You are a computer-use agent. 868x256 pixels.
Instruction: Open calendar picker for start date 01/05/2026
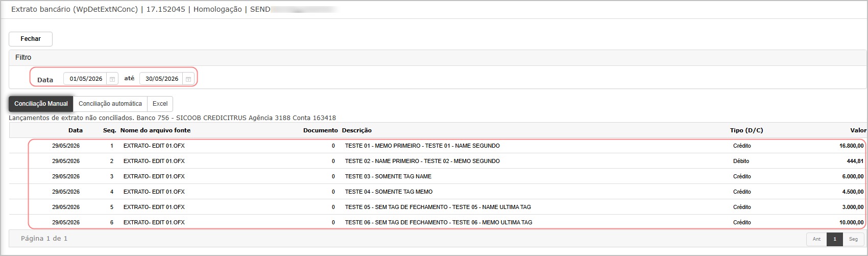click(x=112, y=79)
